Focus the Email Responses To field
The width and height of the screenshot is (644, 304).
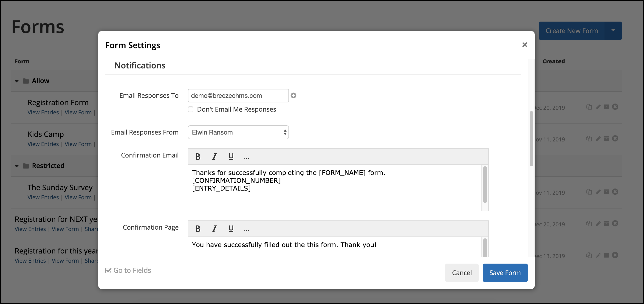coord(238,96)
